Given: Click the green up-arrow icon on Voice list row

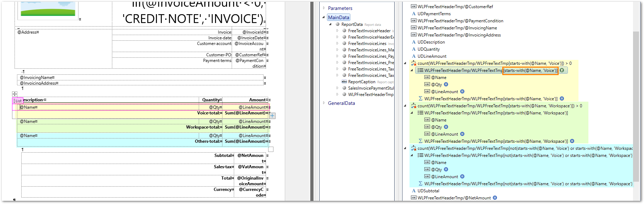Looking at the screenshot, I should coord(562,70).
